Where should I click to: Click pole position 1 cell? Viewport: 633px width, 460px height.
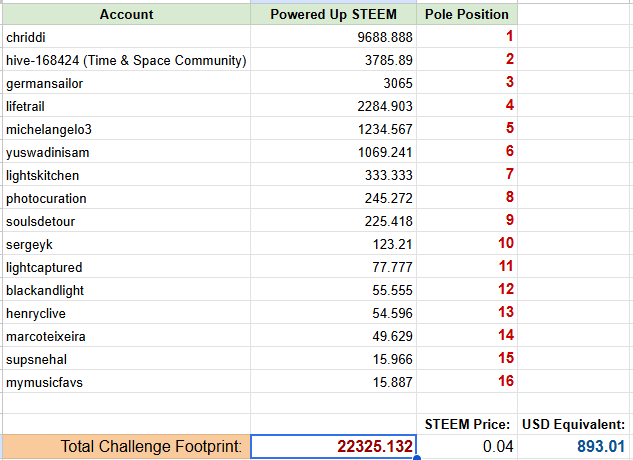[467, 37]
